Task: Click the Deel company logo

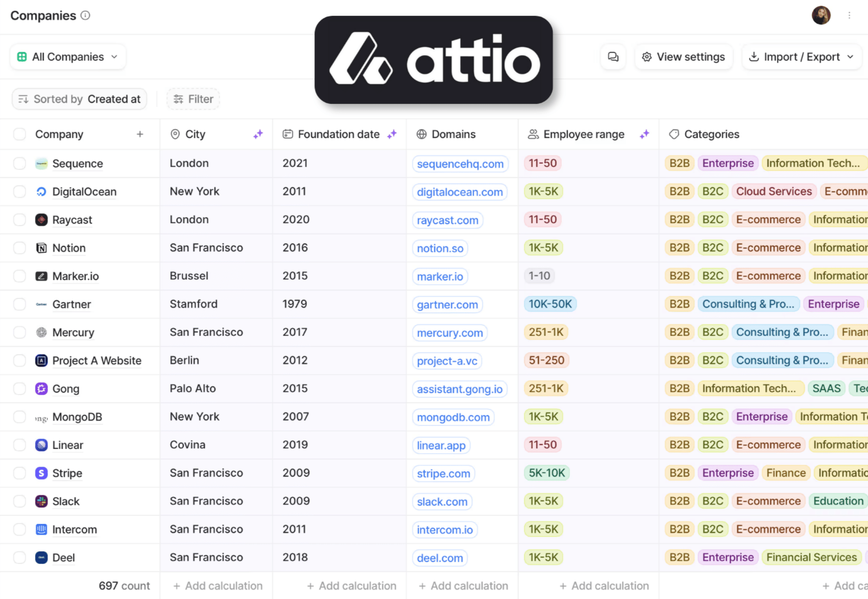Action: (41, 558)
